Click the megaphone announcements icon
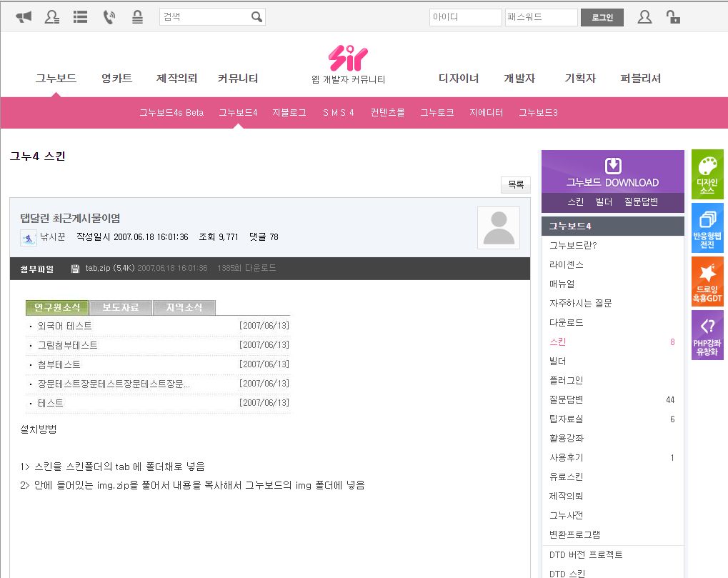This screenshot has height=578, width=728. [x=24, y=17]
